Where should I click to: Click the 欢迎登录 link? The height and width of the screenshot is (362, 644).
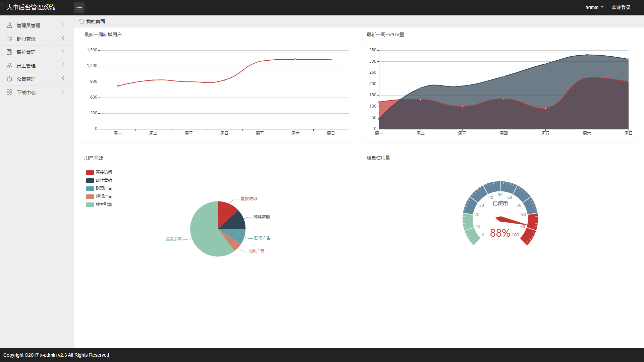(x=621, y=7)
